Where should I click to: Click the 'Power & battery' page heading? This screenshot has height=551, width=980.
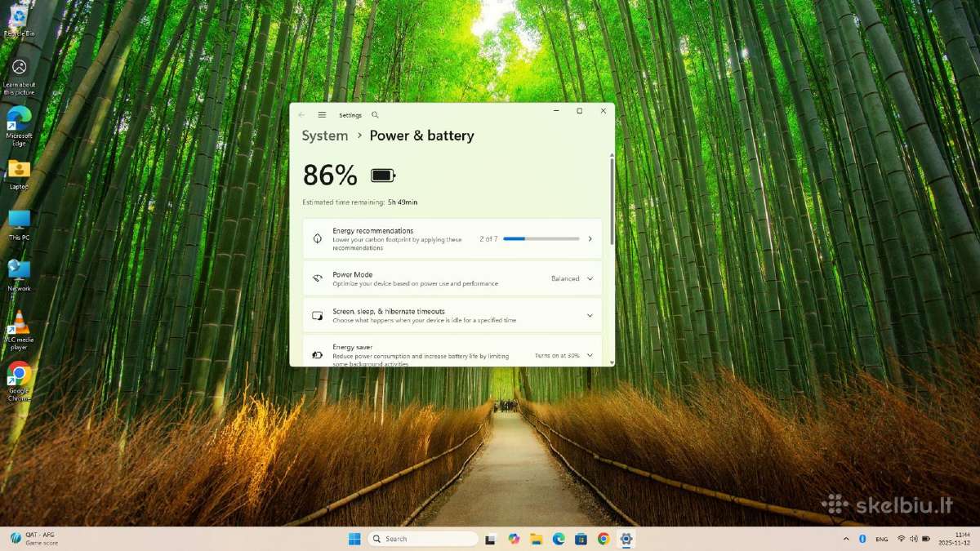421,136
